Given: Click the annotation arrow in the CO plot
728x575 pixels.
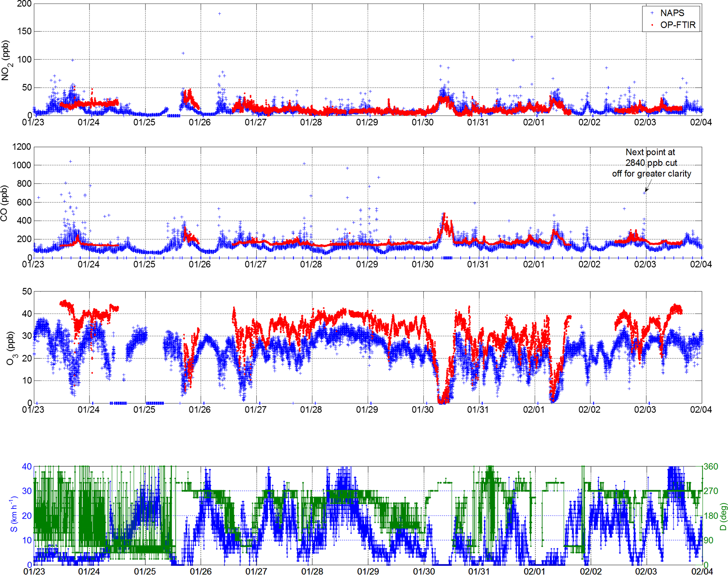Looking at the screenshot, I should click(x=648, y=186).
